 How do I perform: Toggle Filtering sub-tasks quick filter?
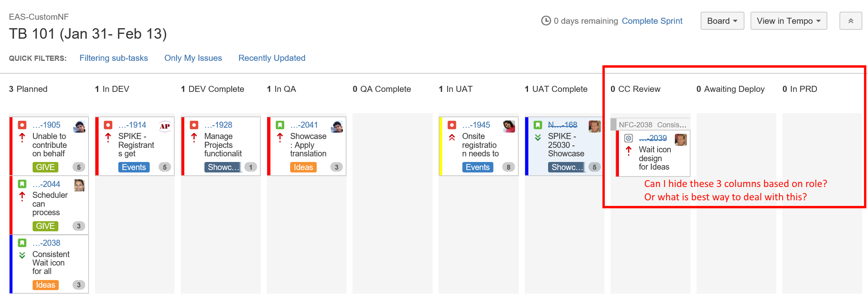point(113,58)
